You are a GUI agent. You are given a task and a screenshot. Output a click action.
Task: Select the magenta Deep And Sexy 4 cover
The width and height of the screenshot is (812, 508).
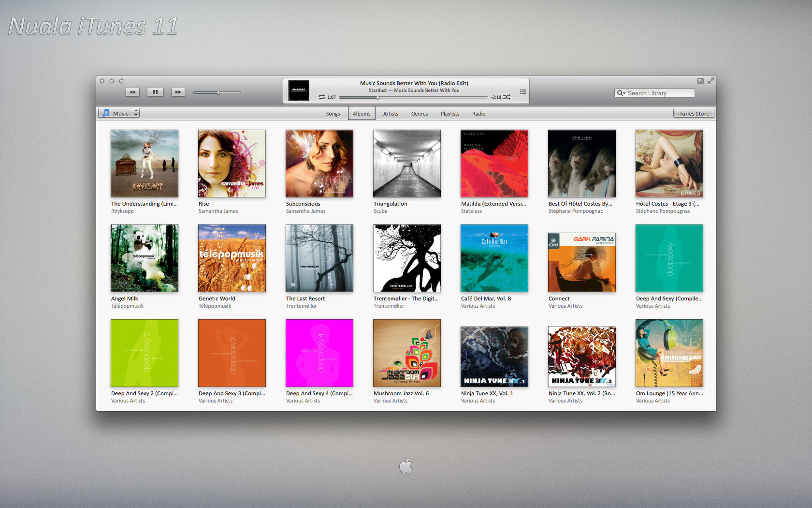tap(319, 353)
